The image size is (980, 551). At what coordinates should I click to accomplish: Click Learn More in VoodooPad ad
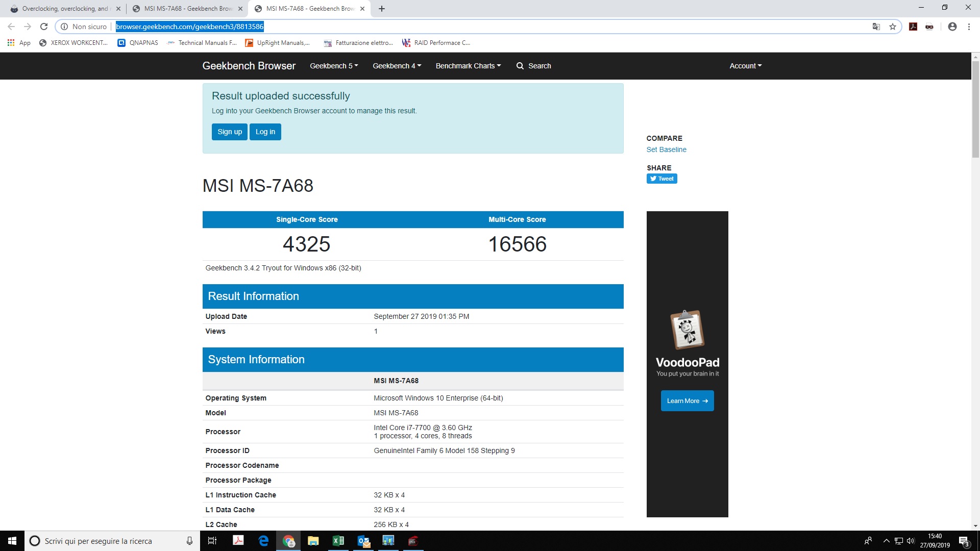(687, 401)
